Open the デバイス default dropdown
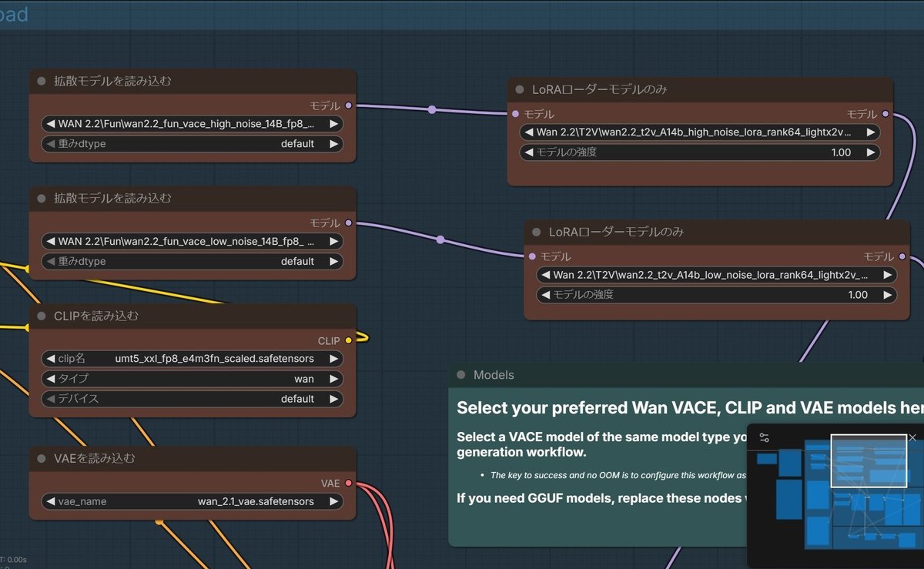Image resolution: width=924 pixels, height=569 pixels. point(192,399)
